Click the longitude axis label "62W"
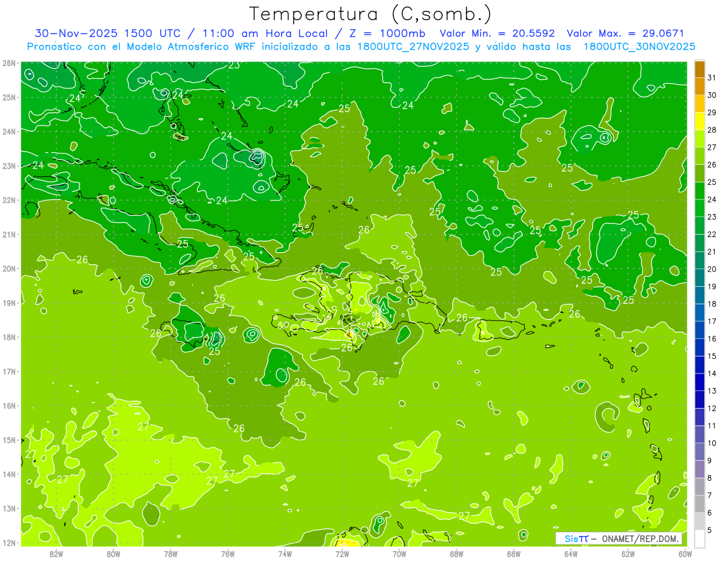 point(628,554)
